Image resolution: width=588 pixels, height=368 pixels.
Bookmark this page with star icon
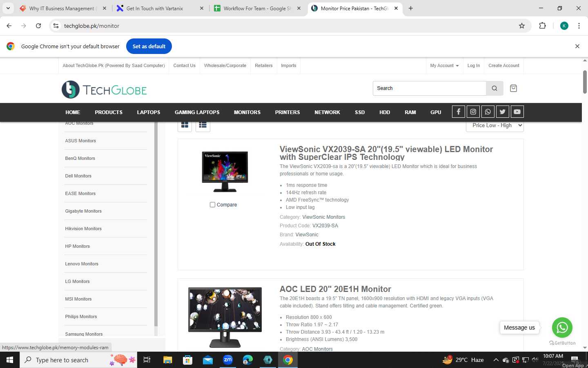pyautogui.click(x=522, y=26)
